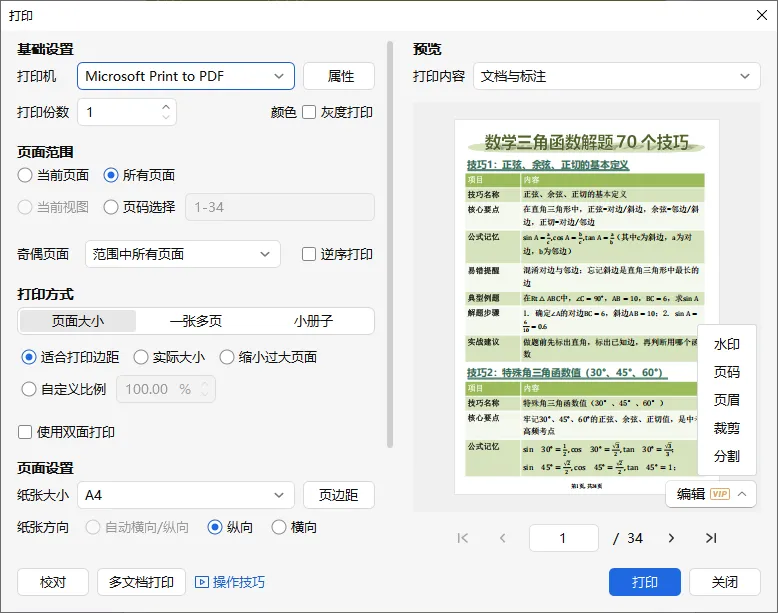Viewport: 778px width, 613px height.
Task: Switch to 小册子 tab
Action: 314,321
